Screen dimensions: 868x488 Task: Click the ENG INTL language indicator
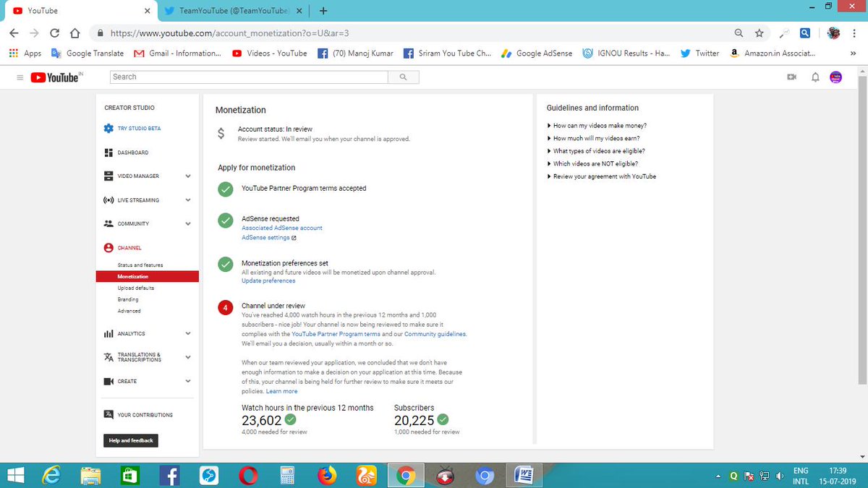click(x=801, y=475)
